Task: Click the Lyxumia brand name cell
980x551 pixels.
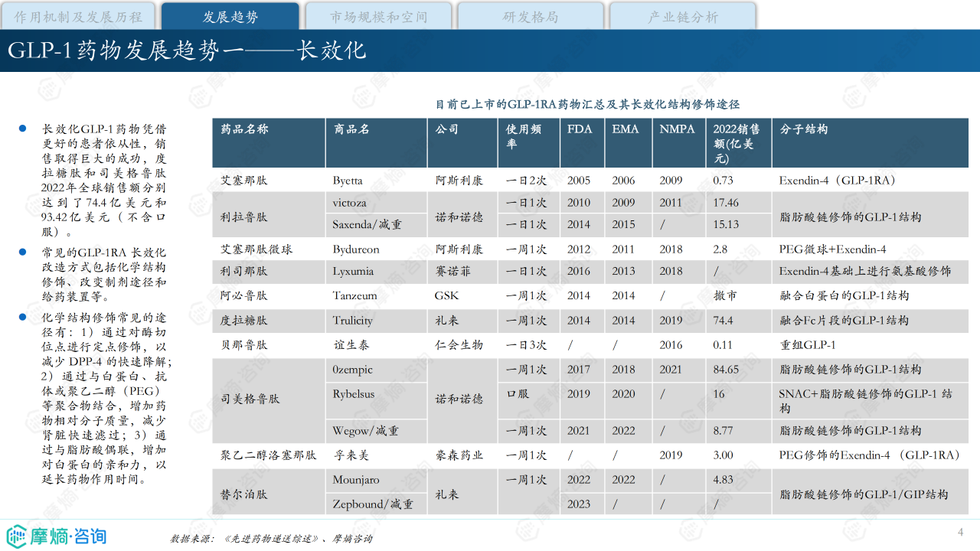Action: pos(376,272)
